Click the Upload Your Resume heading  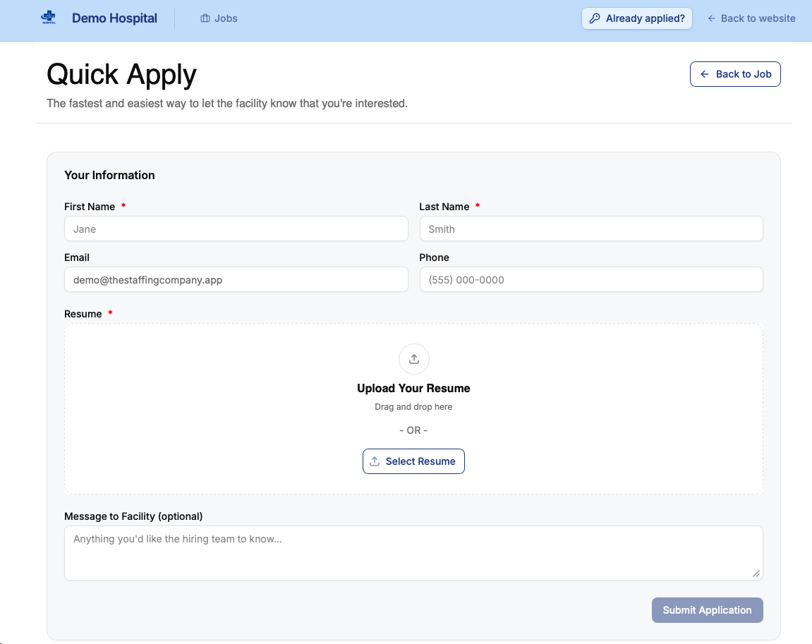(414, 388)
